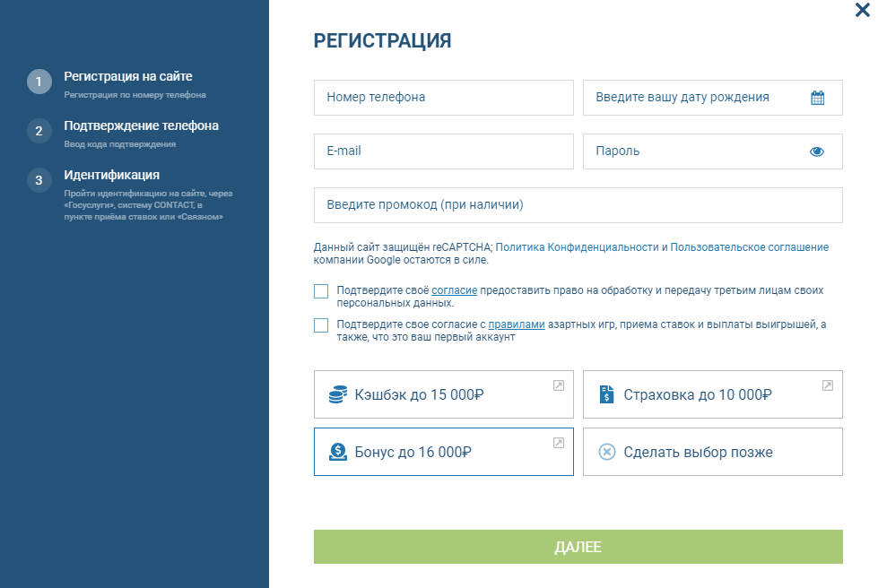Viewport: 878px width, 588px height.
Task: Click Подтверждение телефона step title
Action: pos(141,125)
